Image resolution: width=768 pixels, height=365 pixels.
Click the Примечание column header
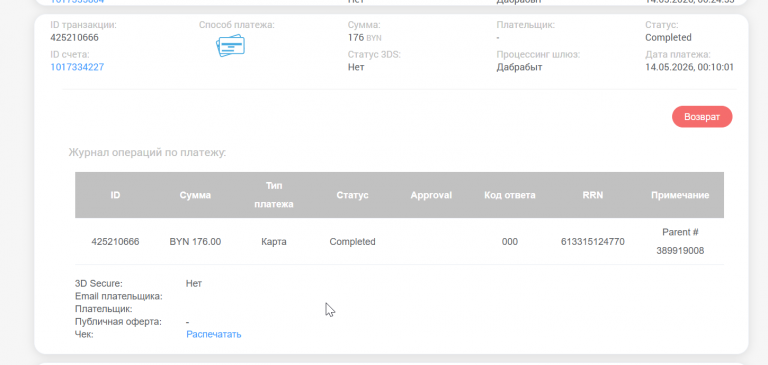680,195
